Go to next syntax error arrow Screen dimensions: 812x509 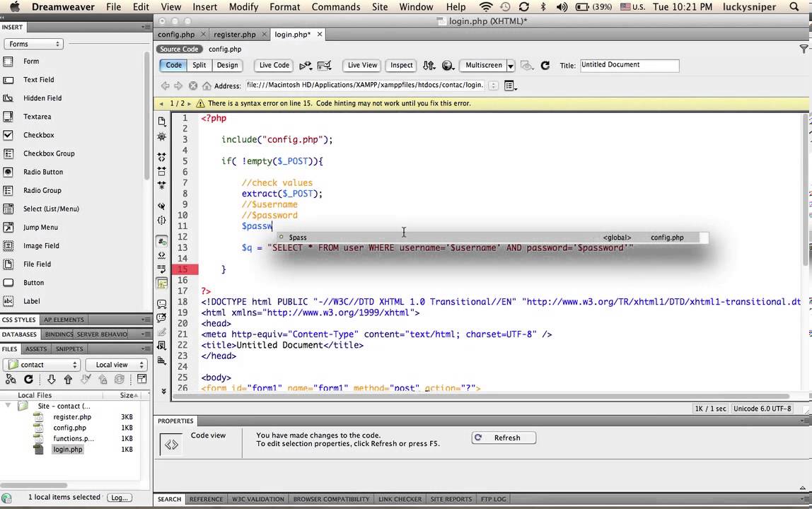(189, 103)
